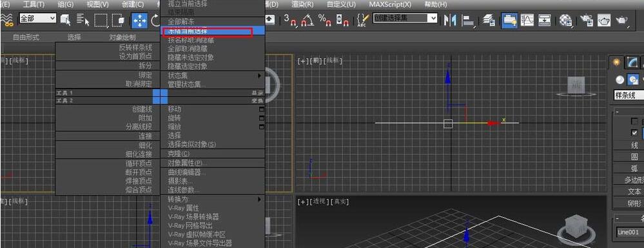This screenshot has height=248, width=644.
Task: Choose 细化 in quad menu
Action: [x=146, y=145]
